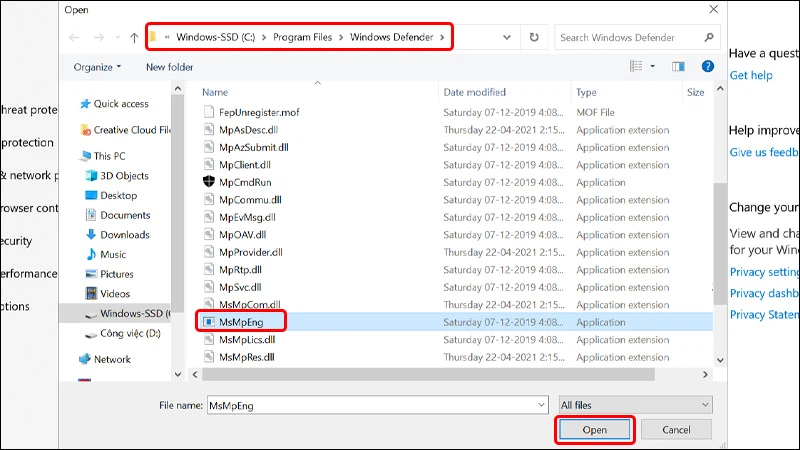Click the Get help link
The height and width of the screenshot is (450, 800).
pos(750,75)
